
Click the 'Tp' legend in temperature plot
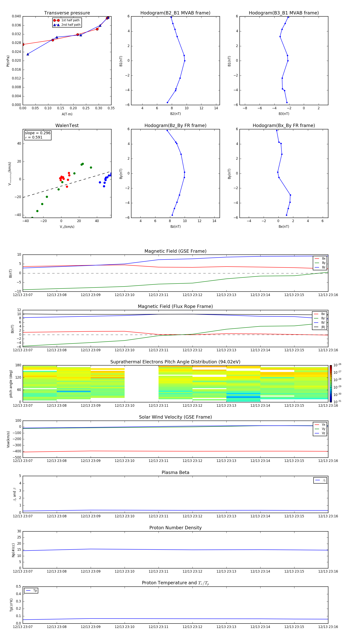click(31, 591)
